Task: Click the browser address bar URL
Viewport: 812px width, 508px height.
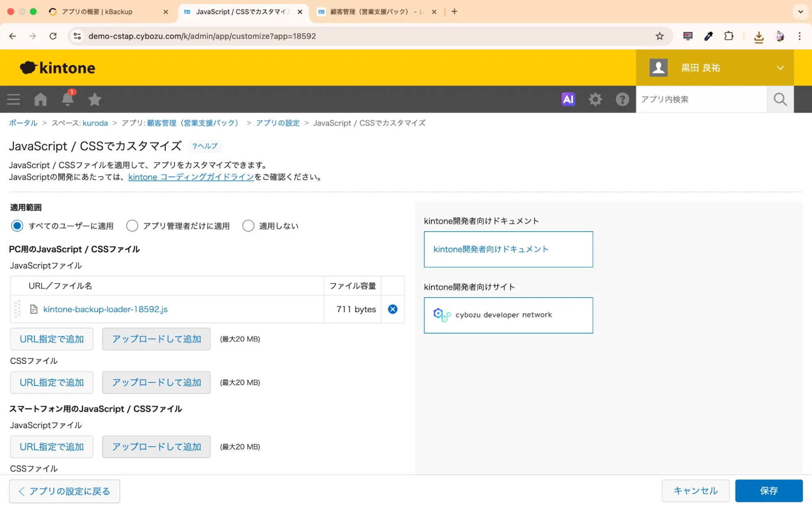Action: point(202,36)
